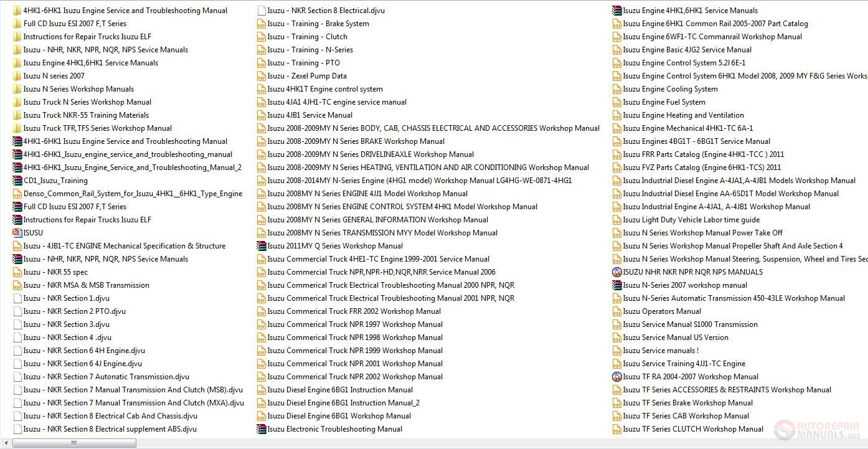
Task: Select Isuzu Engine 6HK1 Common Rail 2005-2007 Part Catalog
Action: [x=715, y=24]
